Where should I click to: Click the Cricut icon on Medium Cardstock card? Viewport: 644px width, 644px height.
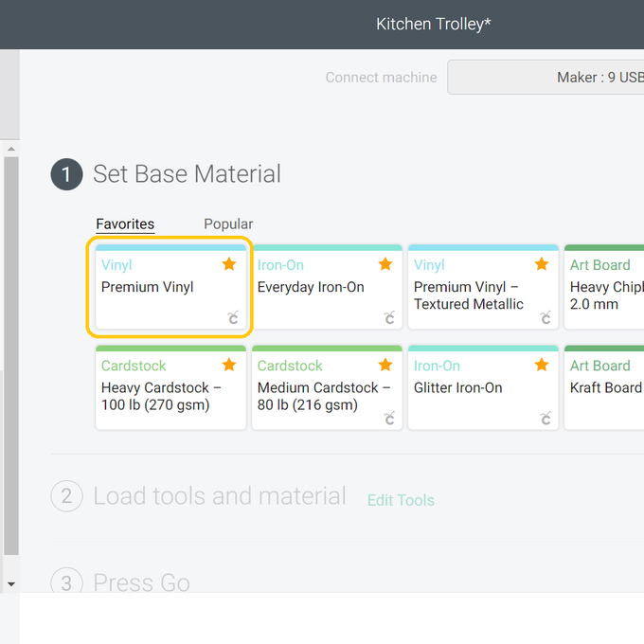coord(389,418)
